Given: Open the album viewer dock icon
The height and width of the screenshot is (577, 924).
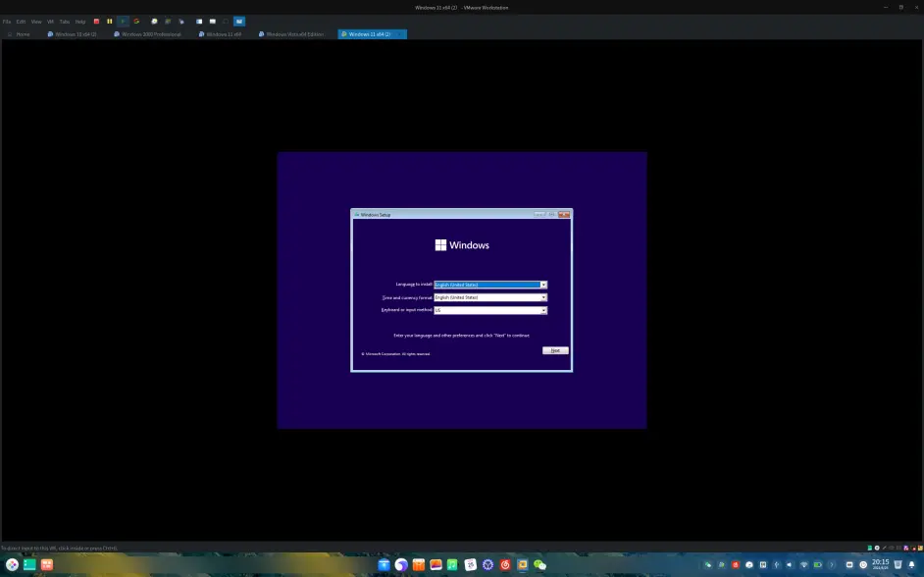Looking at the screenshot, I should (436, 564).
